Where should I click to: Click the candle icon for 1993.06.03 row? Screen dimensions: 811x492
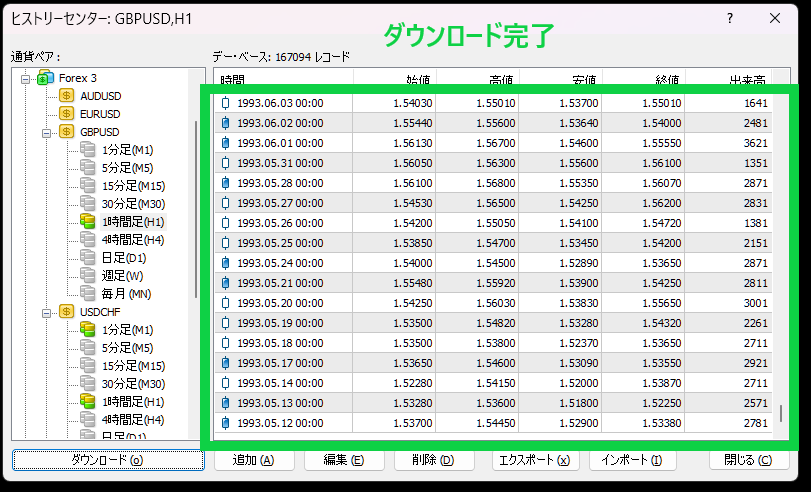click(225, 103)
